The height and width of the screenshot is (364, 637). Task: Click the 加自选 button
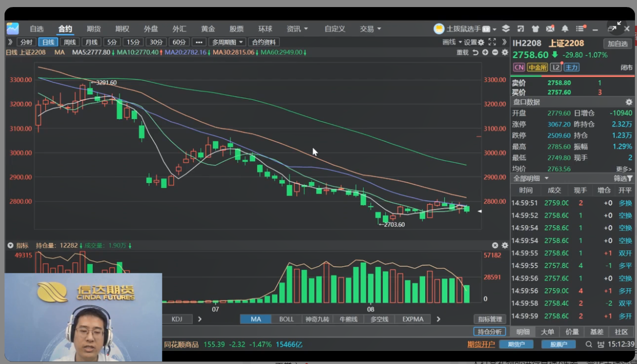617,44
